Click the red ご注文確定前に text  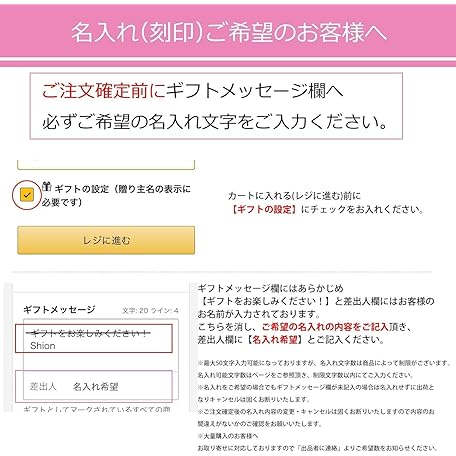(104, 91)
